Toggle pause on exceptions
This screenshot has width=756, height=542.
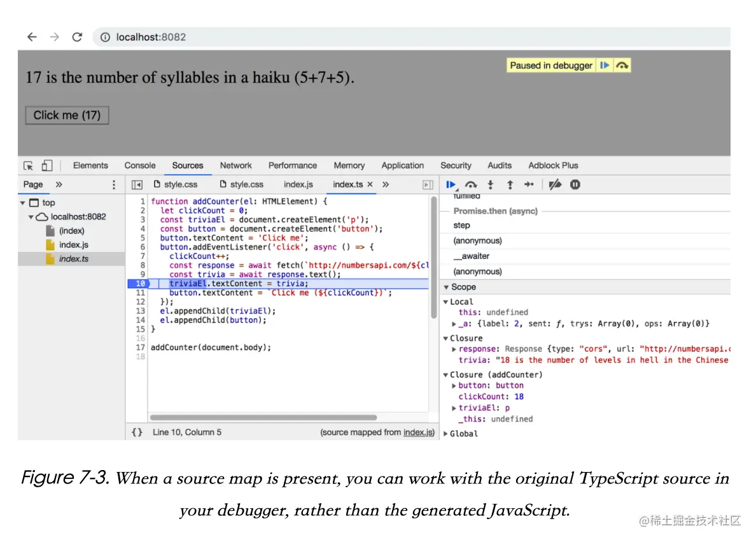pos(575,184)
